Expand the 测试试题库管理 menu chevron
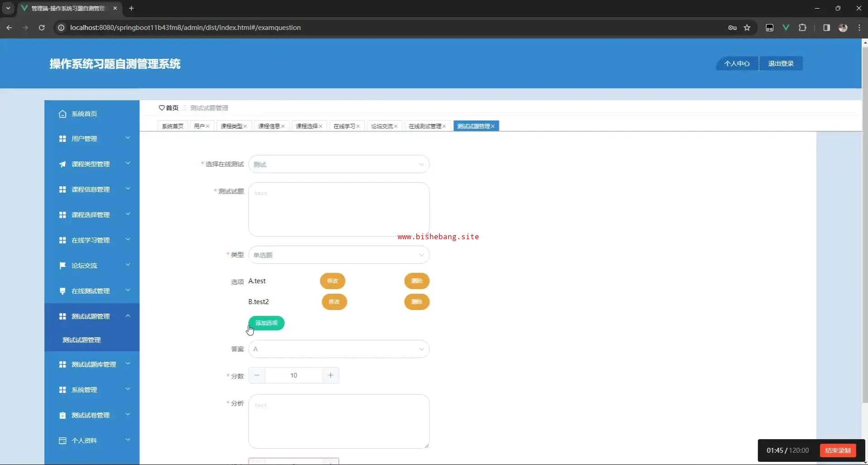The width and height of the screenshot is (868, 465). (x=128, y=363)
